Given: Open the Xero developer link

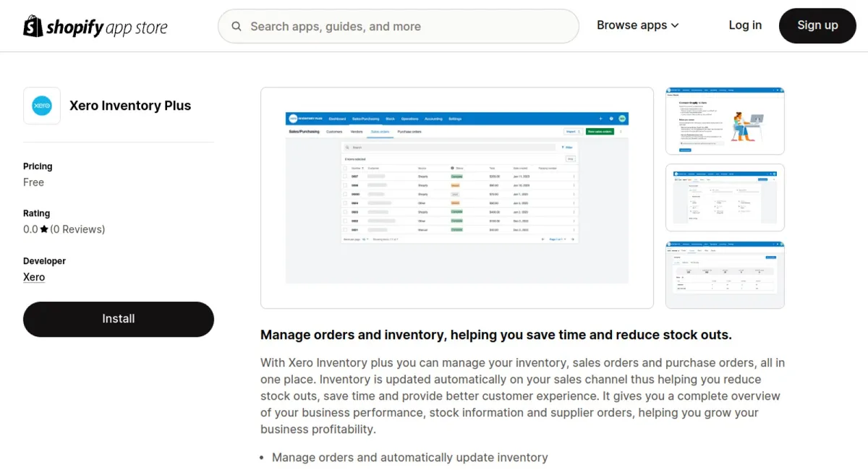Looking at the screenshot, I should click(34, 277).
